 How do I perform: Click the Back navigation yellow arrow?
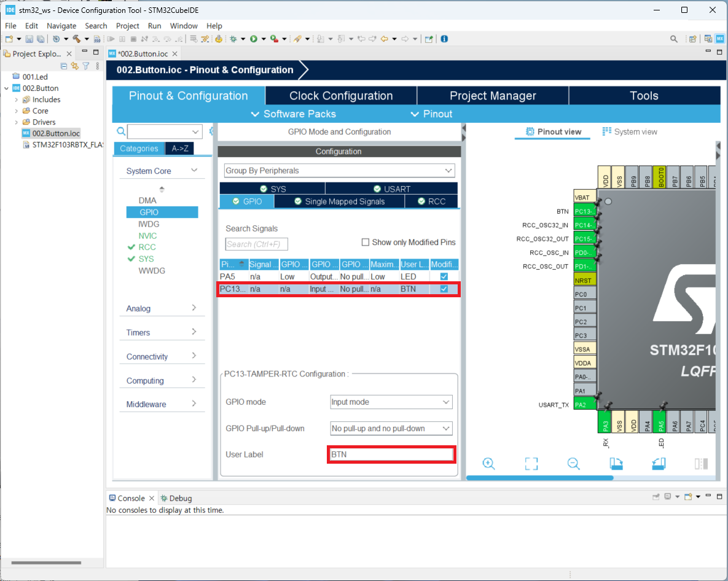[385, 39]
